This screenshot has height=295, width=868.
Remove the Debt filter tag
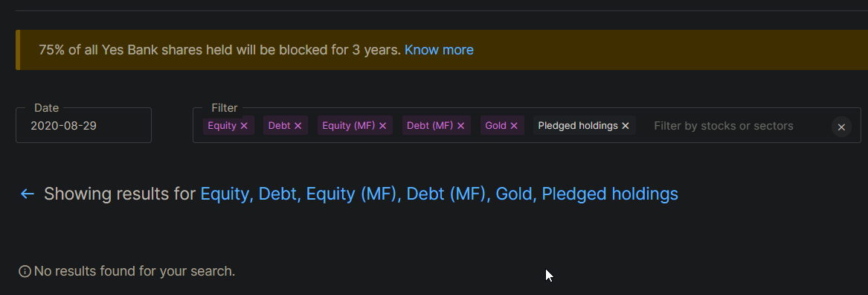click(298, 126)
